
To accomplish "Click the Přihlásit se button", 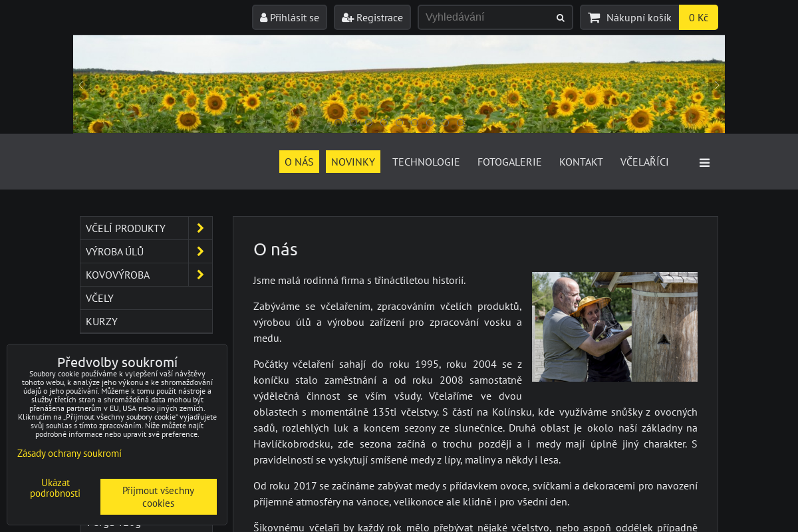I will pos(289,17).
